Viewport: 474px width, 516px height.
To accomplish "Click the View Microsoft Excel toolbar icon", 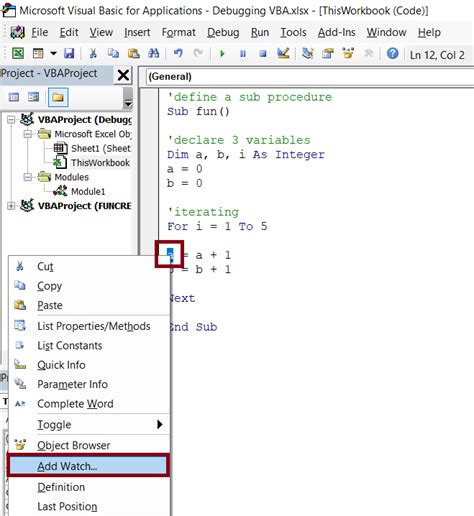I will coord(18,53).
